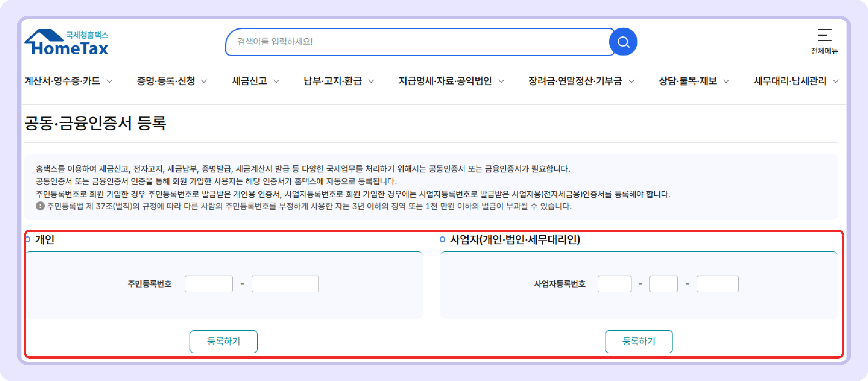Expand 세무대리·납세관리 chevron arrow

tap(836, 81)
